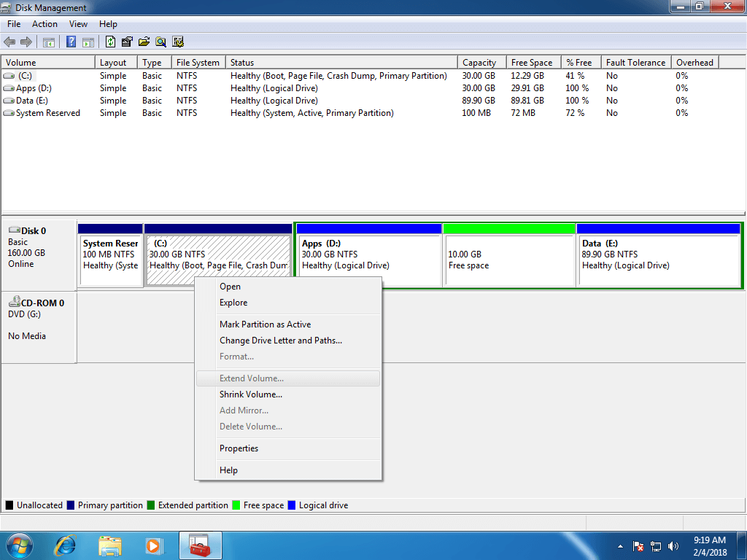Select the 10.00 GB Free space block

pos(509,255)
